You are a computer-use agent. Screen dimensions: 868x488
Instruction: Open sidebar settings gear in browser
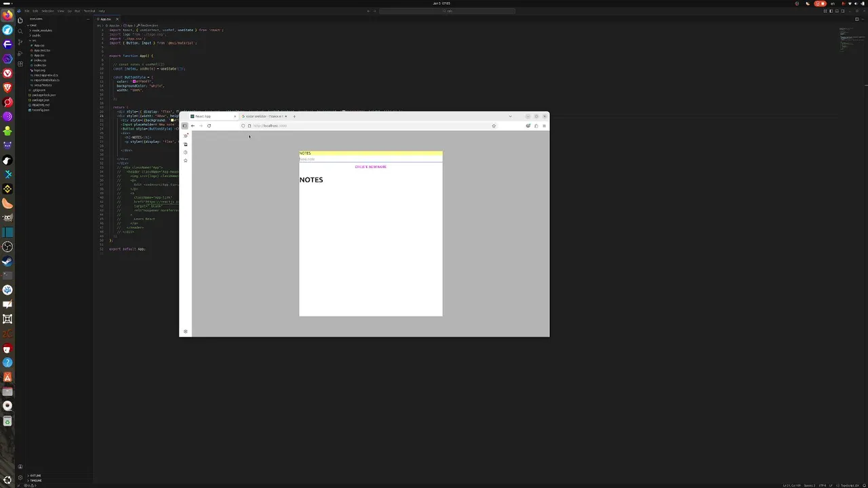coord(185,331)
